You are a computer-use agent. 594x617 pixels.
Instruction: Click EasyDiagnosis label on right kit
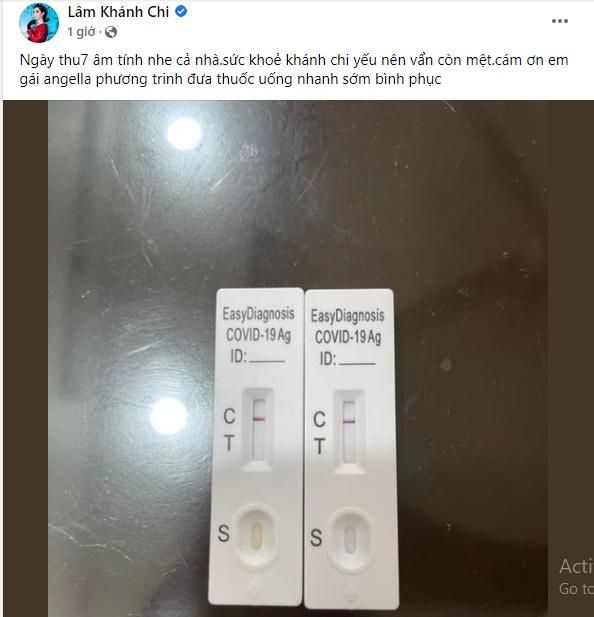click(x=347, y=316)
